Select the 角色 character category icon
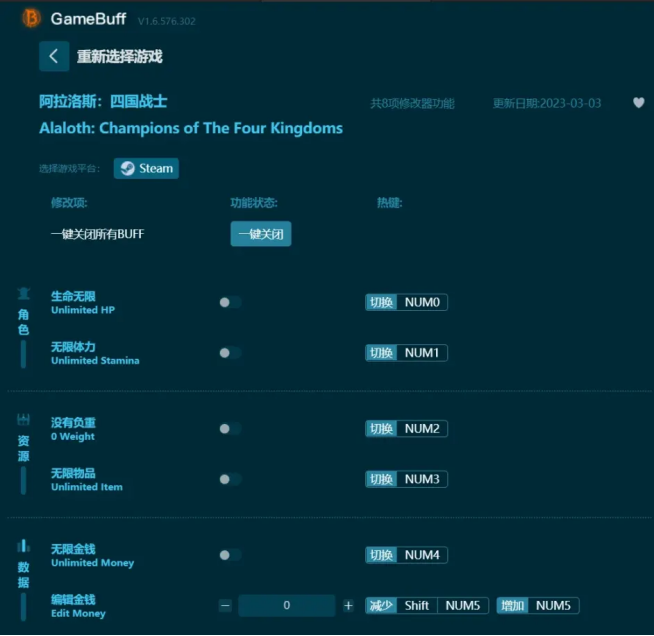Viewport: 654px width, 636px height. pyautogui.click(x=23, y=294)
